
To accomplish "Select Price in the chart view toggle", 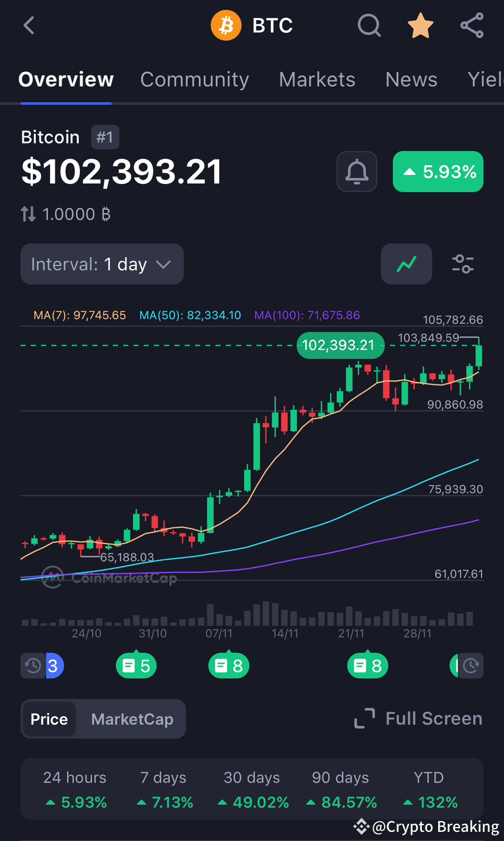I will tap(49, 719).
